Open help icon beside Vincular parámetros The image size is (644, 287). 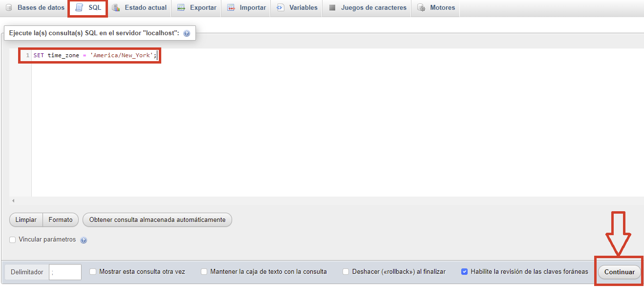point(84,240)
